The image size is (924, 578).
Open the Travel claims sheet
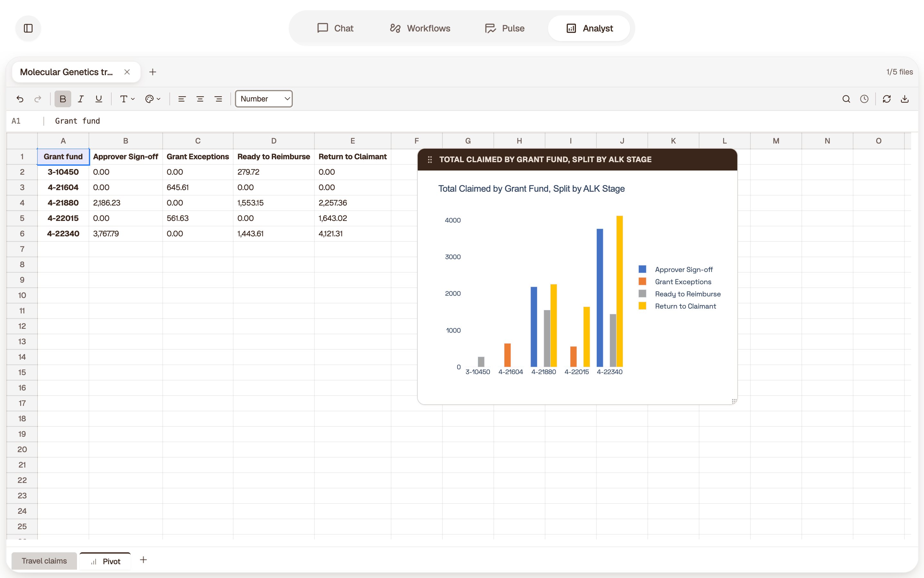[x=44, y=561]
